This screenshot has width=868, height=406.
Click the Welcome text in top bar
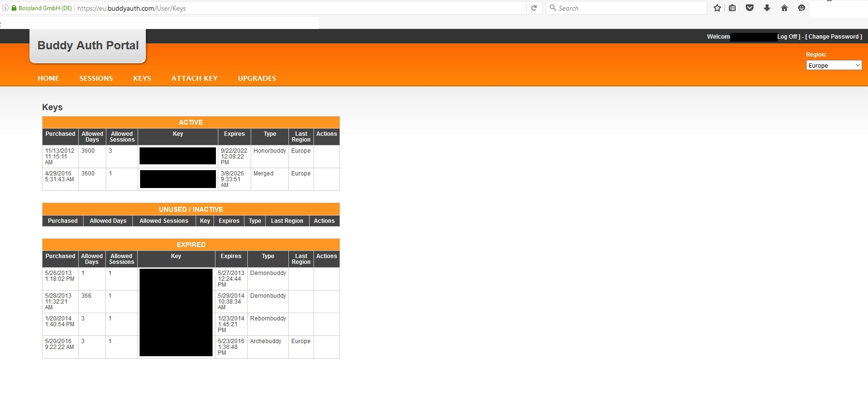[x=718, y=37]
